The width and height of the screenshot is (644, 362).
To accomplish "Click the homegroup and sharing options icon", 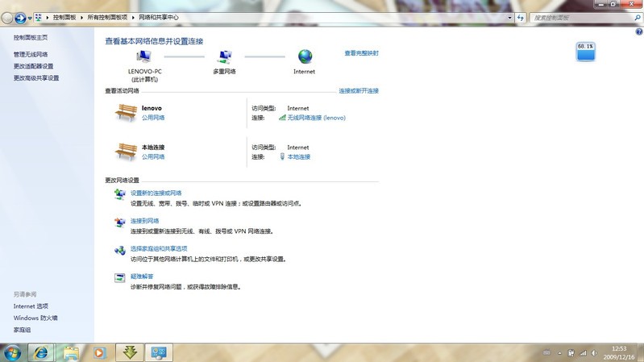I will coord(119,250).
